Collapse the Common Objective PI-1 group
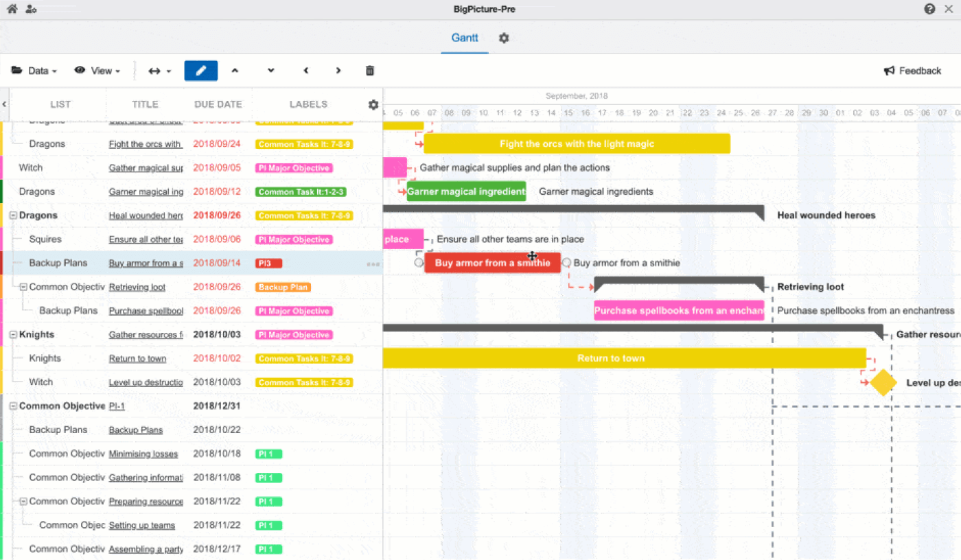The height and width of the screenshot is (560, 961). [13, 406]
